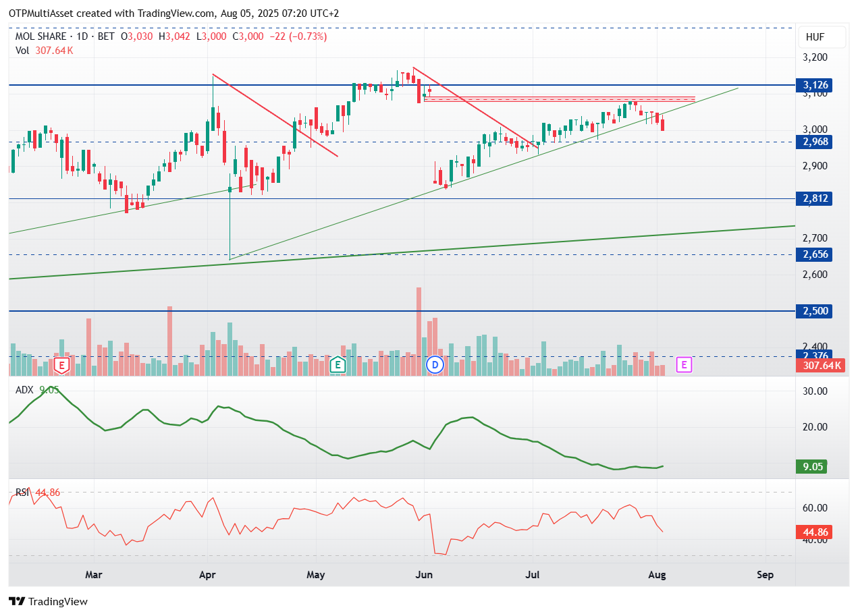The width and height of the screenshot is (858, 616).
Task: Click the 2,968 dashed level price label
Action: tap(815, 142)
